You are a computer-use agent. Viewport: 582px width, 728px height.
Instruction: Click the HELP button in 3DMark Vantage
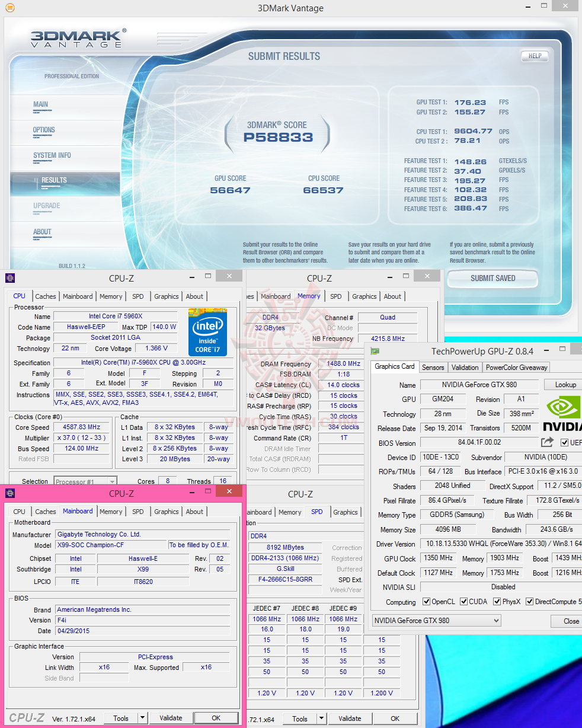click(535, 56)
